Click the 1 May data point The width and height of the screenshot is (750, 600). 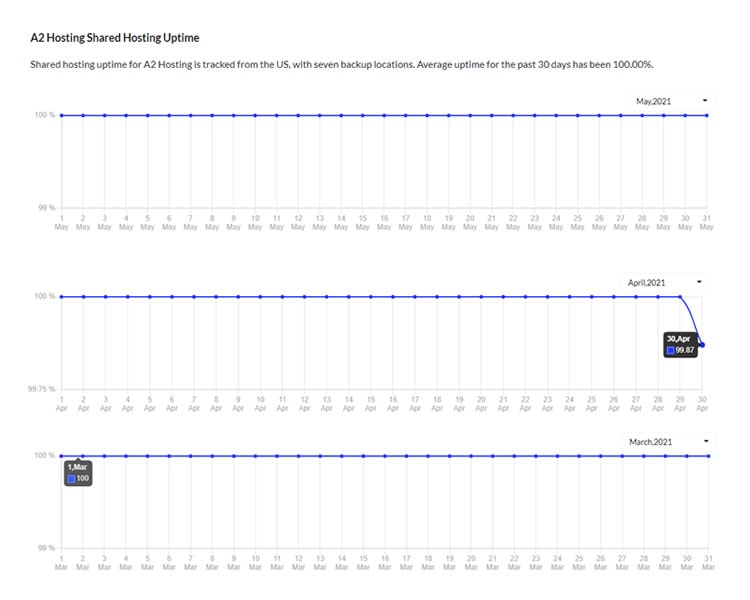pos(61,115)
